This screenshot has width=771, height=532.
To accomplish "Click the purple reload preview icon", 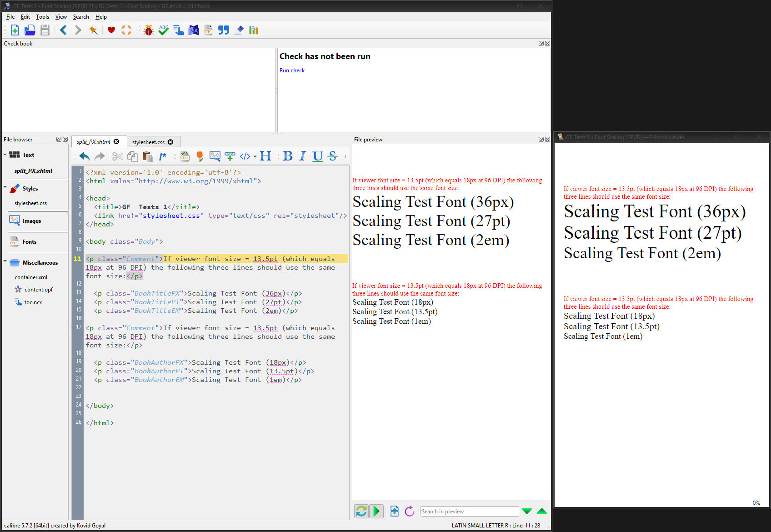I will (x=410, y=511).
